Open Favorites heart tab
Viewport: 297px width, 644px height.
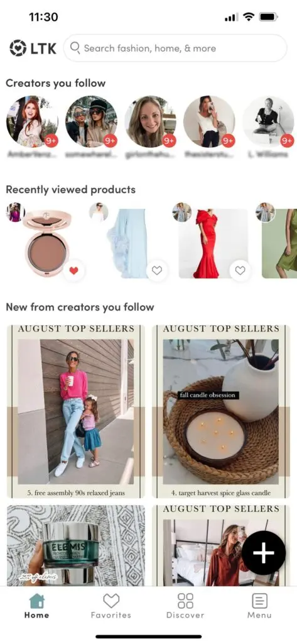111,606
